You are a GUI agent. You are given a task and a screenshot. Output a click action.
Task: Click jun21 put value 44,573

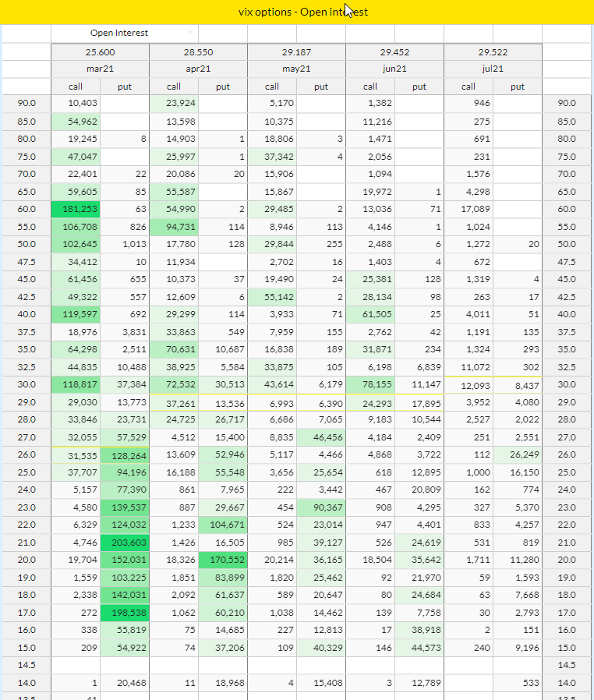(419, 648)
